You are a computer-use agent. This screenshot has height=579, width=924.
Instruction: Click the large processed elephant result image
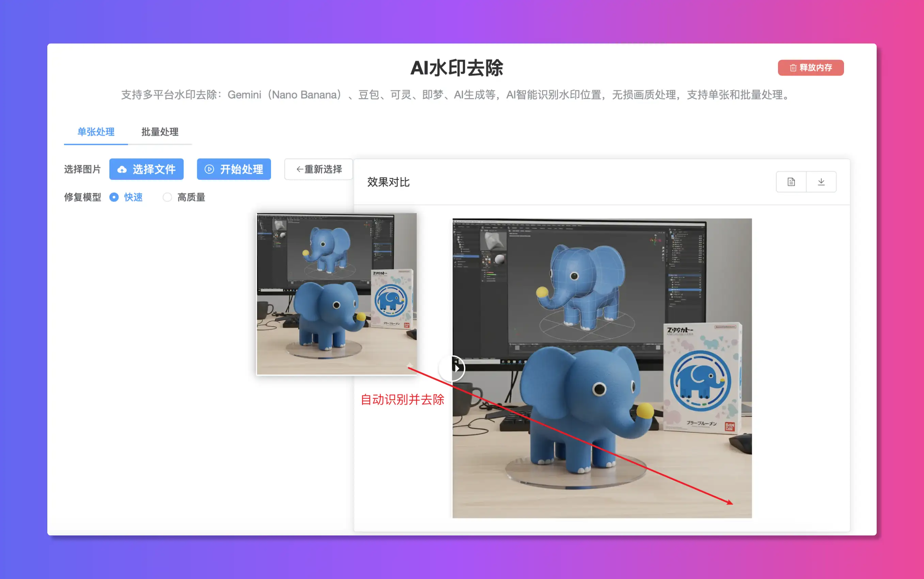(x=602, y=368)
